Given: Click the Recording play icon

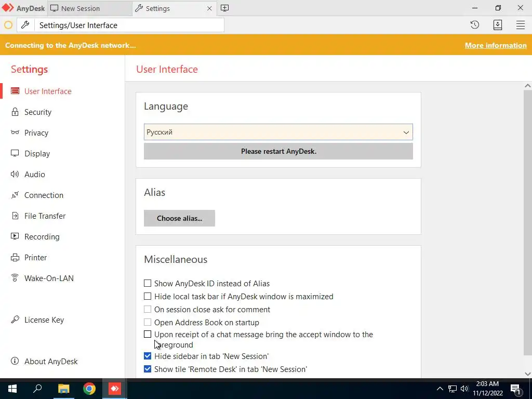Looking at the screenshot, I should 15,236.
